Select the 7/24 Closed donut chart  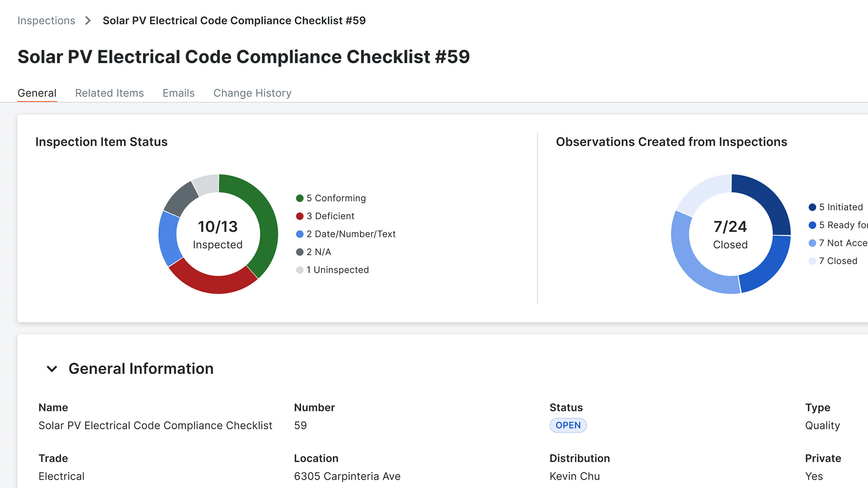coord(731,234)
